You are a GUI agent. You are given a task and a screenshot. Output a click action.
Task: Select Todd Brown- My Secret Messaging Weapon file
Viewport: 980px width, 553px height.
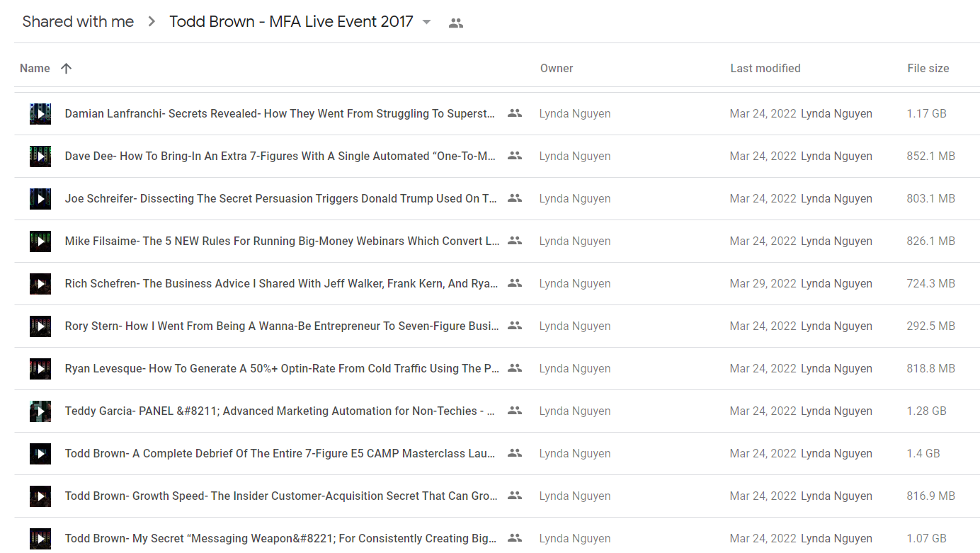click(280, 538)
